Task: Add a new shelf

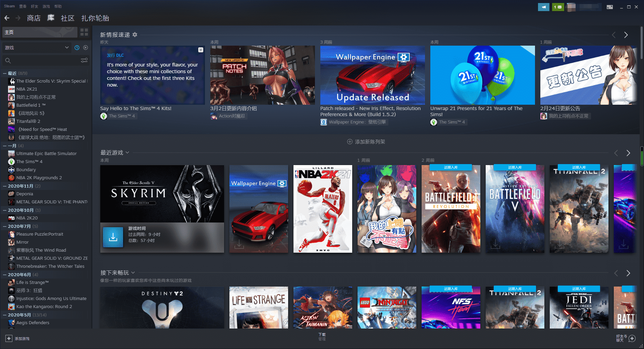Action: click(x=366, y=142)
